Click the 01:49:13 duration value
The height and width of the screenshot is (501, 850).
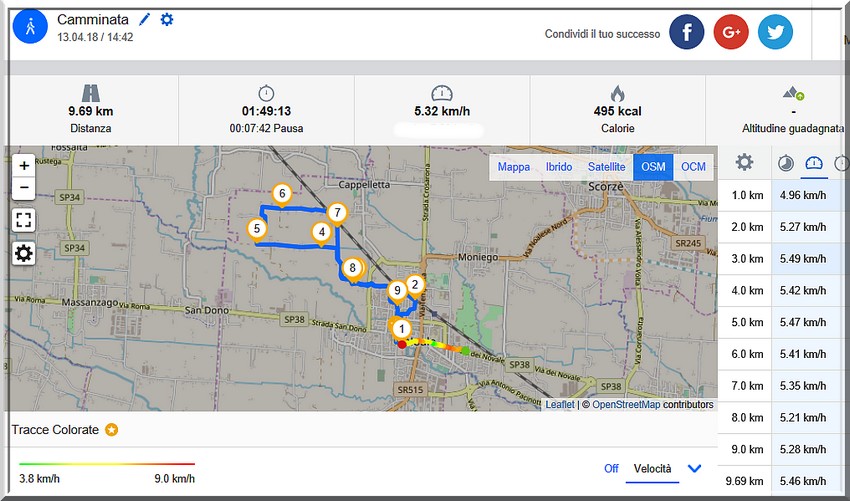point(266,111)
